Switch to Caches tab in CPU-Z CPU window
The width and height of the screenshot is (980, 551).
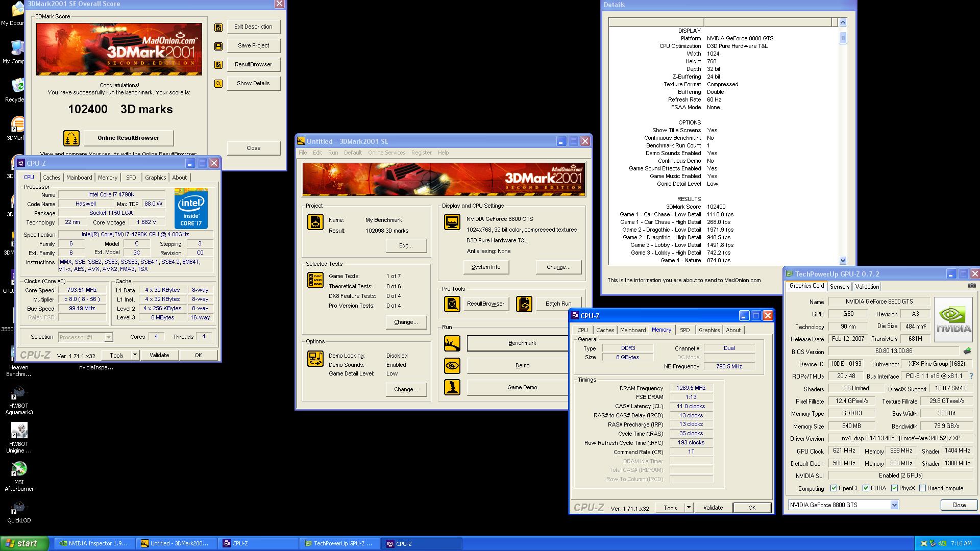pos(51,178)
